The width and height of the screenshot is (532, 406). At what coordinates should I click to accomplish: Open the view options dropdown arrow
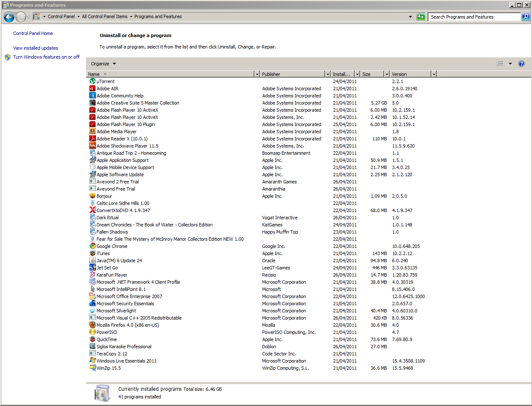(510, 64)
